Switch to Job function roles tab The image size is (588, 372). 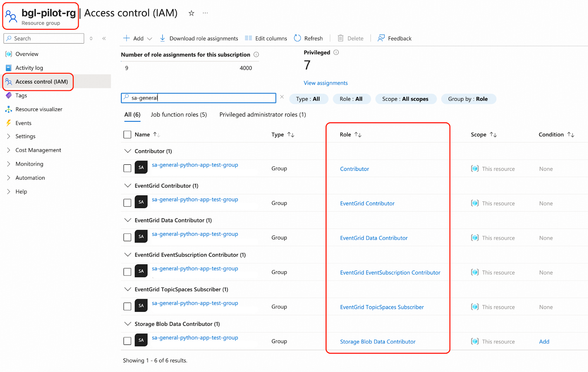[x=179, y=115]
